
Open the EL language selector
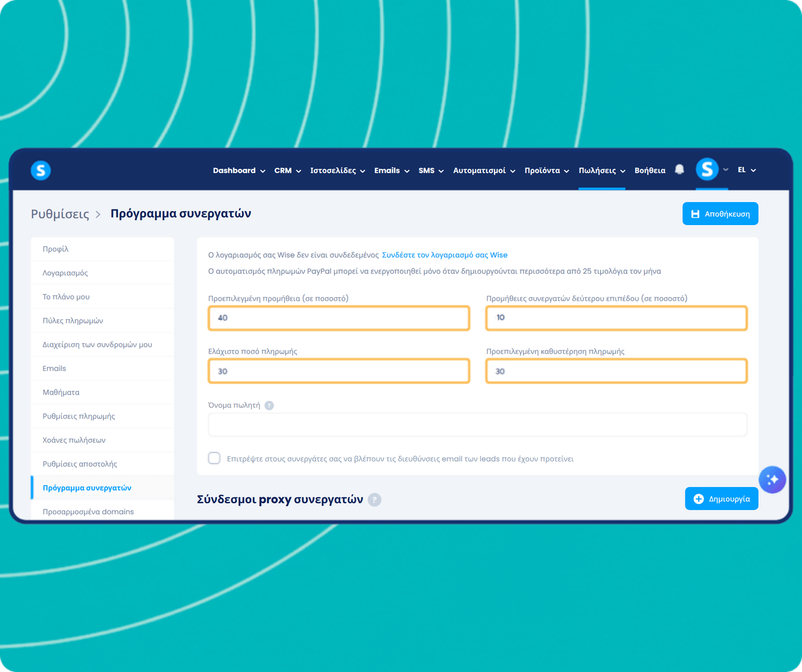[x=747, y=170]
